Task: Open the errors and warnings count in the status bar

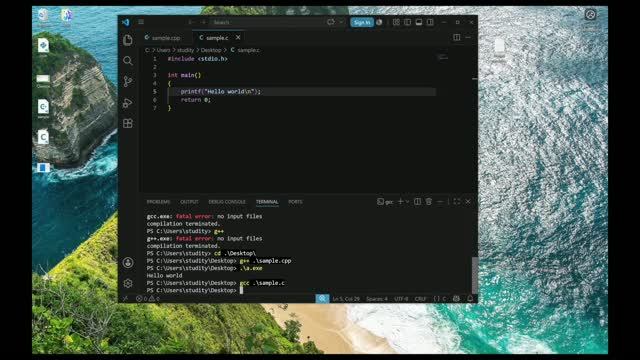Action: (148, 299)
